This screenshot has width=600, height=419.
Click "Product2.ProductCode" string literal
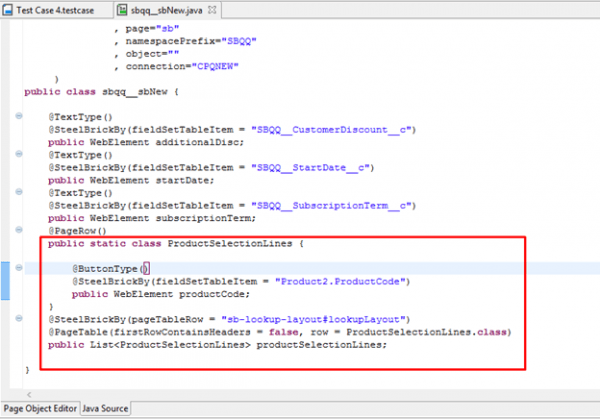pos(340,282)
